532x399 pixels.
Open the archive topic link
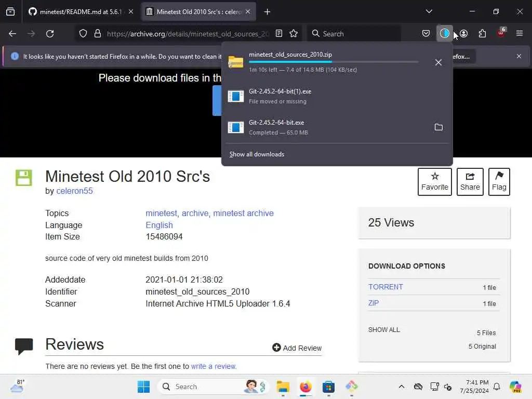[195, 214]
